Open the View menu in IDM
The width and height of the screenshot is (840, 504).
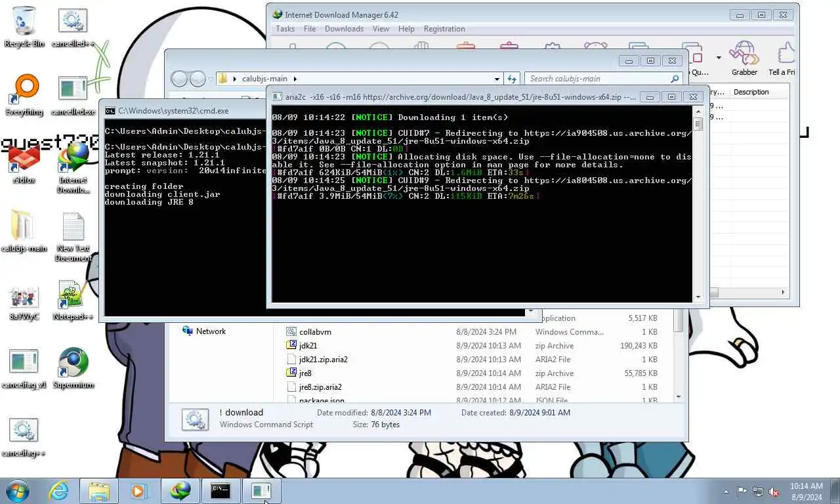381,29
